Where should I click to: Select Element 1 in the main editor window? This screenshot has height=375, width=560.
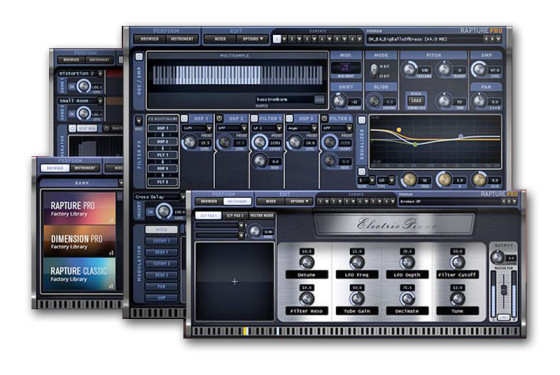coord(277,39)
